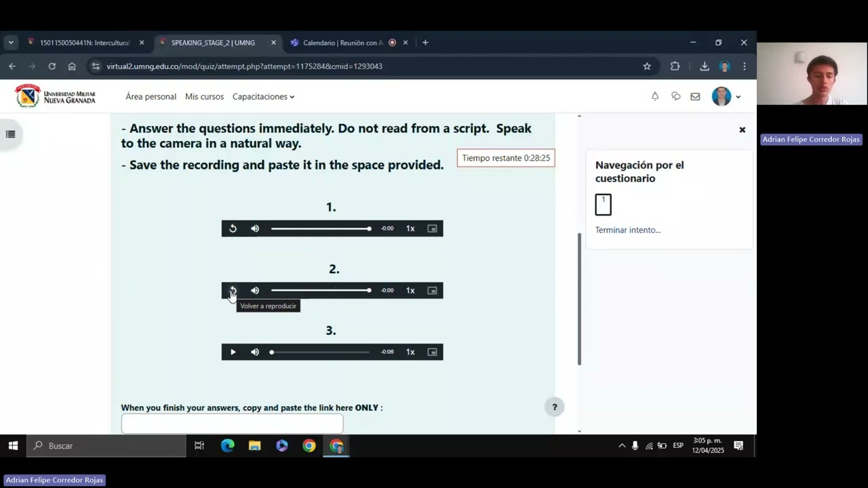Close the quiz navigation drawer
The height and width of the screenshot is (488, 868).
(742, 129)
